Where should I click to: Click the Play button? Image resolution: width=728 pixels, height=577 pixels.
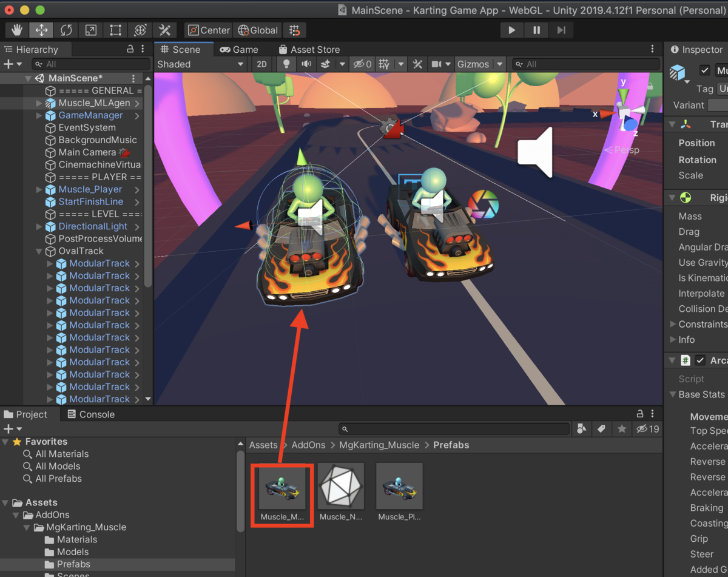point(511,30)
